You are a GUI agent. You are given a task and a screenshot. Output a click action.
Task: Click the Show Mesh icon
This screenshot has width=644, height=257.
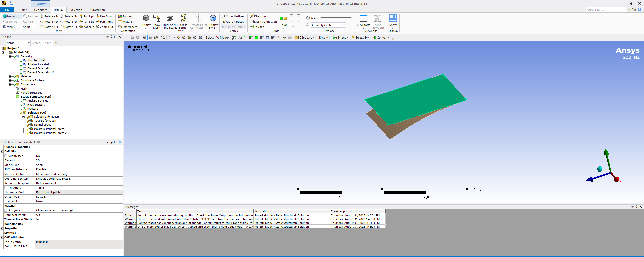tap(156, 19)
